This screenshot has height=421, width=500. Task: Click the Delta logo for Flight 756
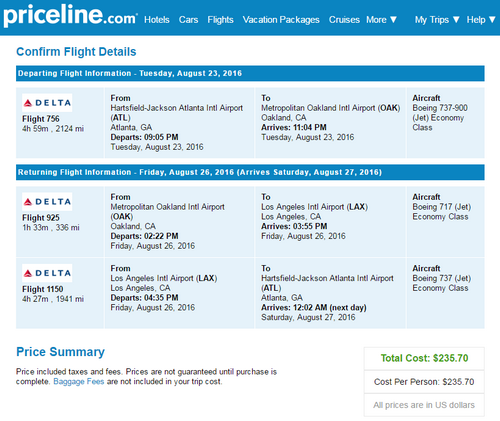click(x=47, y=103)
